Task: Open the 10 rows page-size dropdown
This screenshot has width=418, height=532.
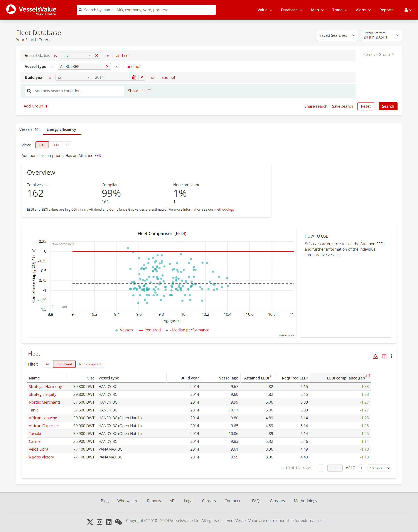Action: click(x=379, y=468)
